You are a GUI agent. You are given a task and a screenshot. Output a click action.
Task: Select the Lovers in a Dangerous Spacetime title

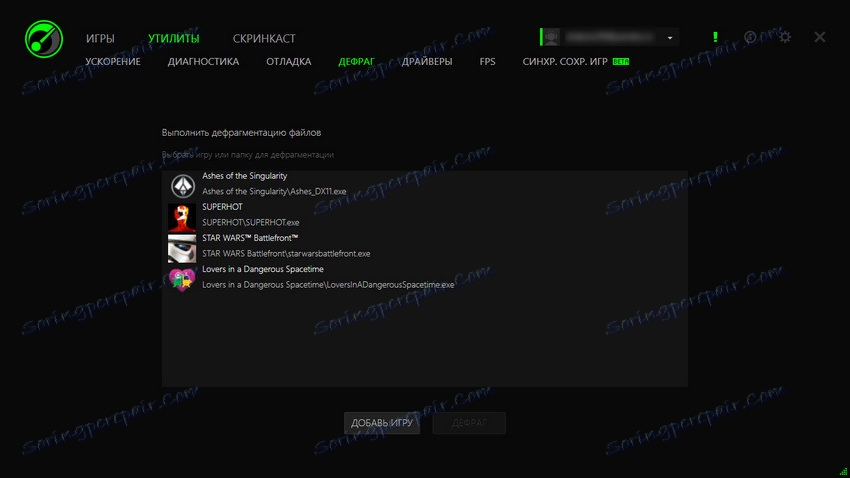click(x=263, y=269)
